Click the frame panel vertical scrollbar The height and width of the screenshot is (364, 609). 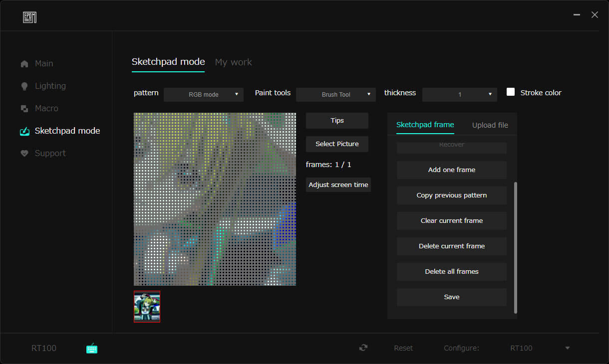[x=516, y=248]
